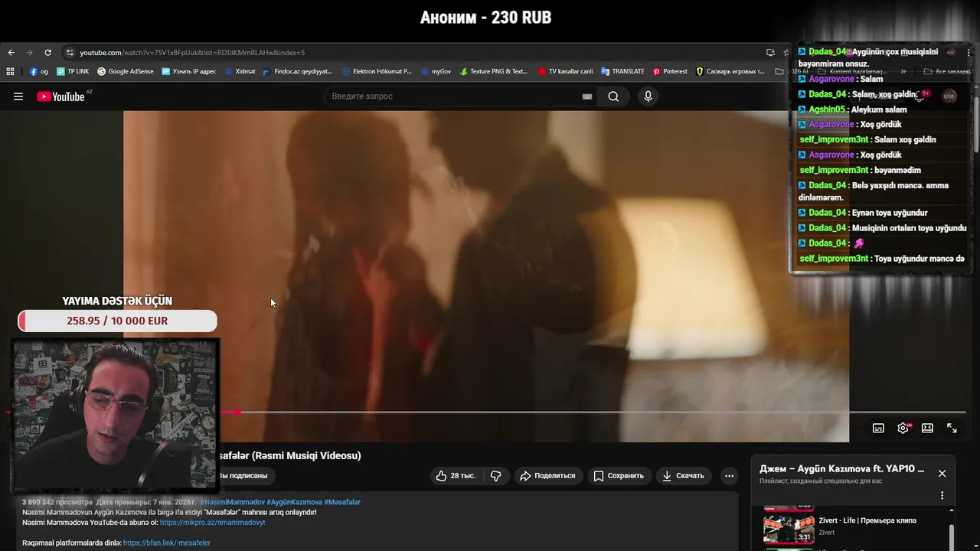Image resolution: width=980 pixels, height=551 pixels.
Task: Select 'Zivert - Life | Премьера клипа' title
Action: (867, 520)
